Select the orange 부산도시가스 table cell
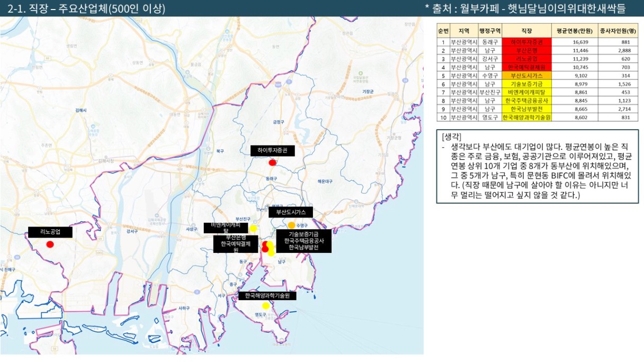 [x=527, y=75]
